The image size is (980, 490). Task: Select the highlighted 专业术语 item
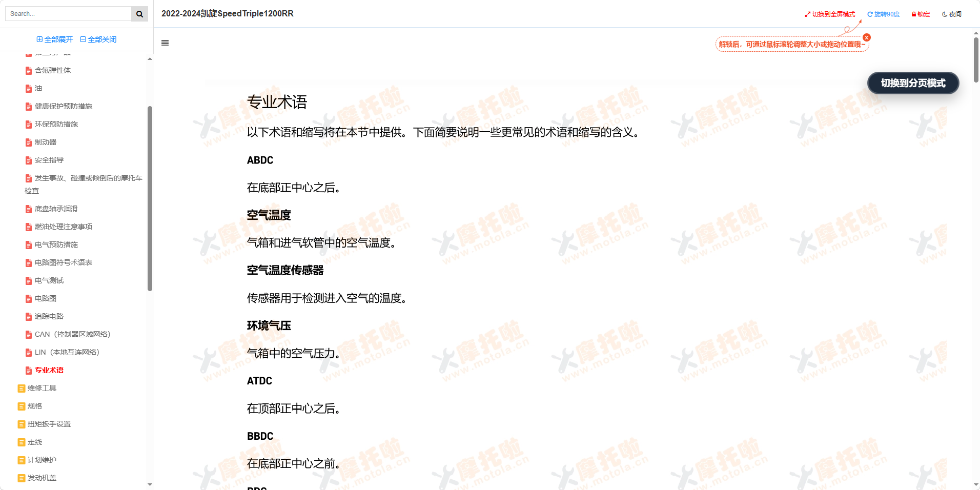[49, 370]
